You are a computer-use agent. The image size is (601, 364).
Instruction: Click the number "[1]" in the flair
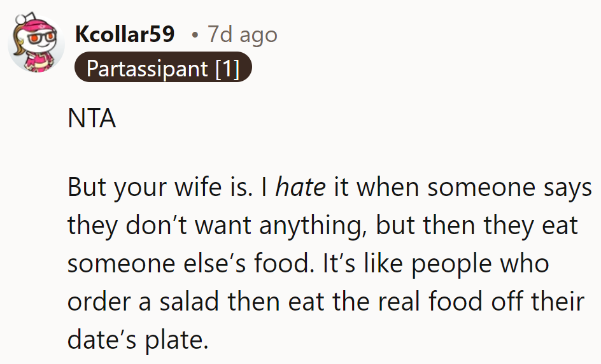227,68
